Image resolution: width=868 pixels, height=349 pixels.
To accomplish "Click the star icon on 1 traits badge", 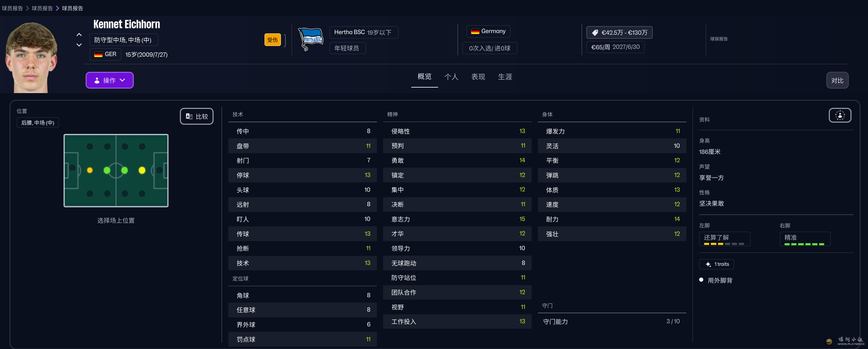I will pyautogui.click(x=708, y=264).
